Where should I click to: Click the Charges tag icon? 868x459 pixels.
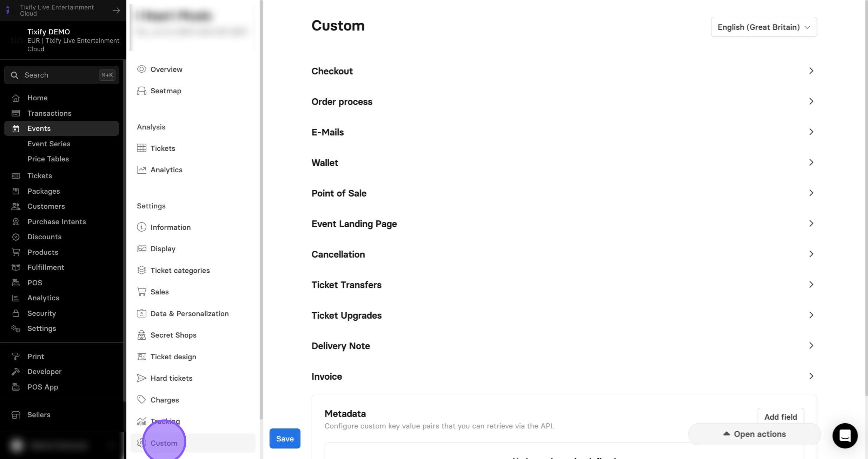(x=141, y=400)
